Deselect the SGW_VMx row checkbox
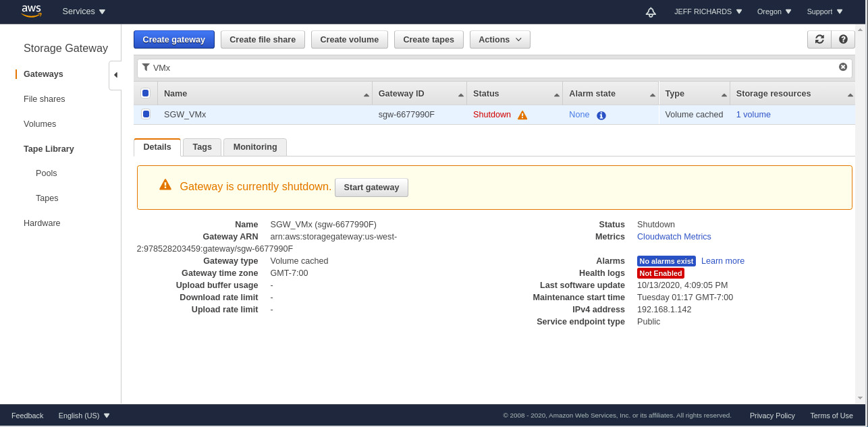868x427 pixels. (146, 114)
